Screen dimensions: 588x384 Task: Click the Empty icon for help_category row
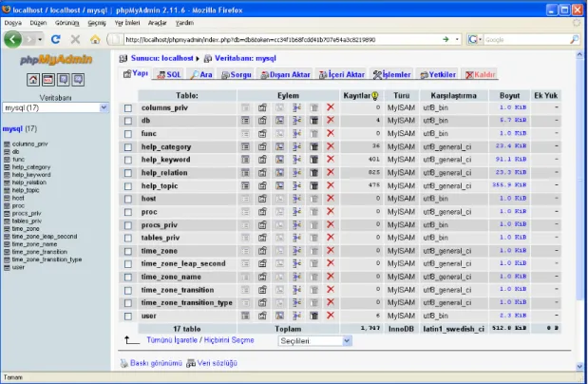(313, 146)
